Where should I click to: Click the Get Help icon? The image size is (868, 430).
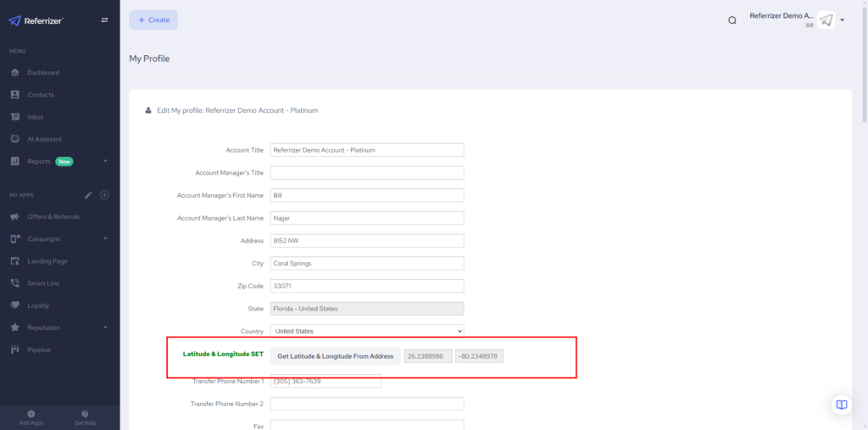[85, 414]
